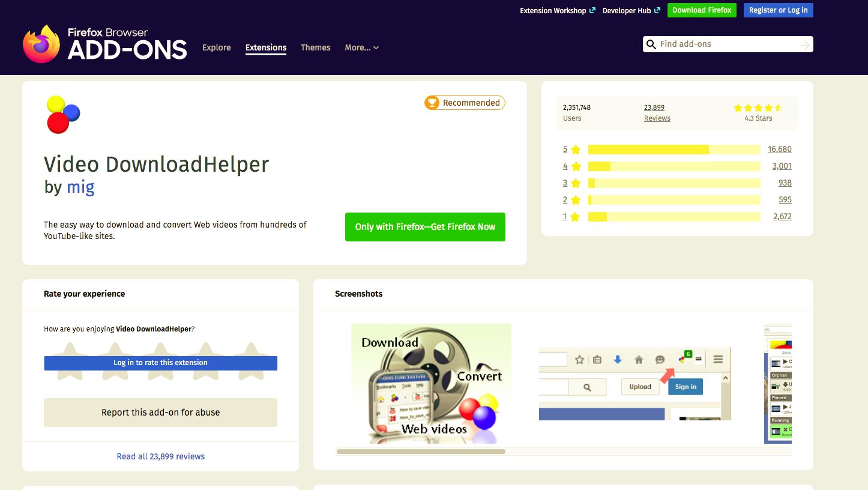
Task: Go to the Explore section
Action: (x=217, y=47)
